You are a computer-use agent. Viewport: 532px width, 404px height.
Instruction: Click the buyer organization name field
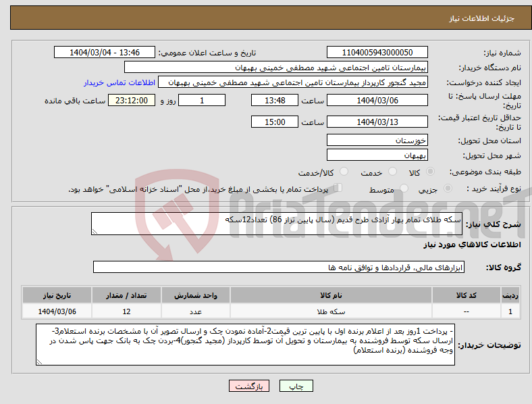point(276,67)
